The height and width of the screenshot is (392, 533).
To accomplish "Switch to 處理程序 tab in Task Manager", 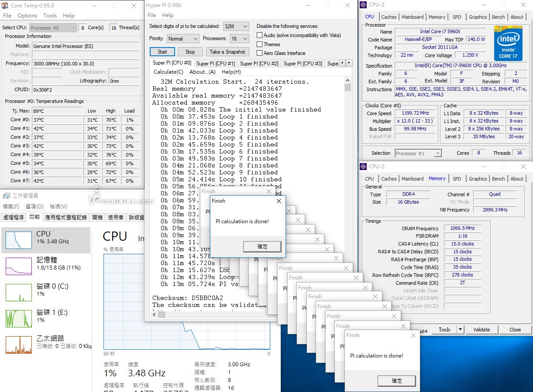I will point(14,217).
